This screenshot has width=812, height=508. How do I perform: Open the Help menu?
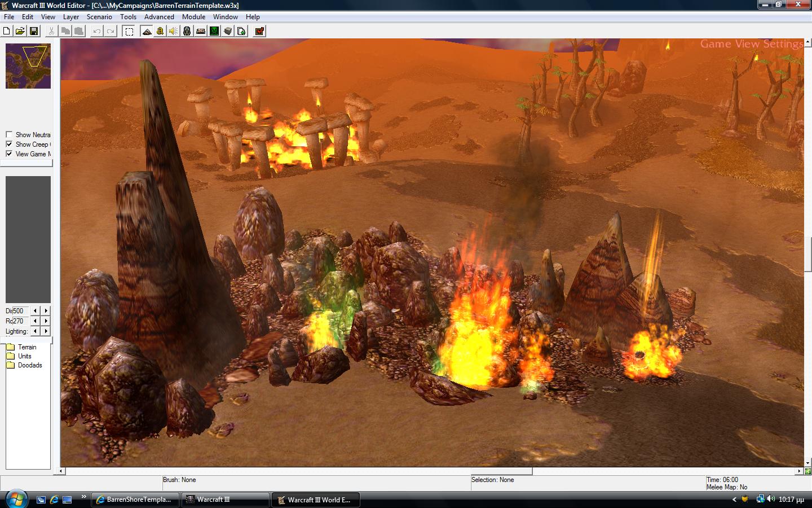coord(253,17)
